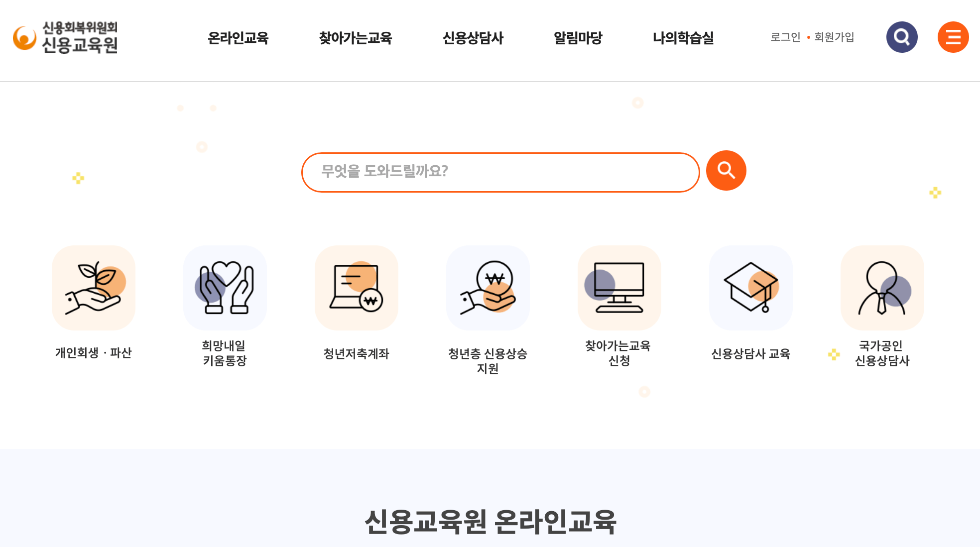980x547 pixels.
Task: Open the 국가공인 신용상담사 person icon
Action: (882, 288)
